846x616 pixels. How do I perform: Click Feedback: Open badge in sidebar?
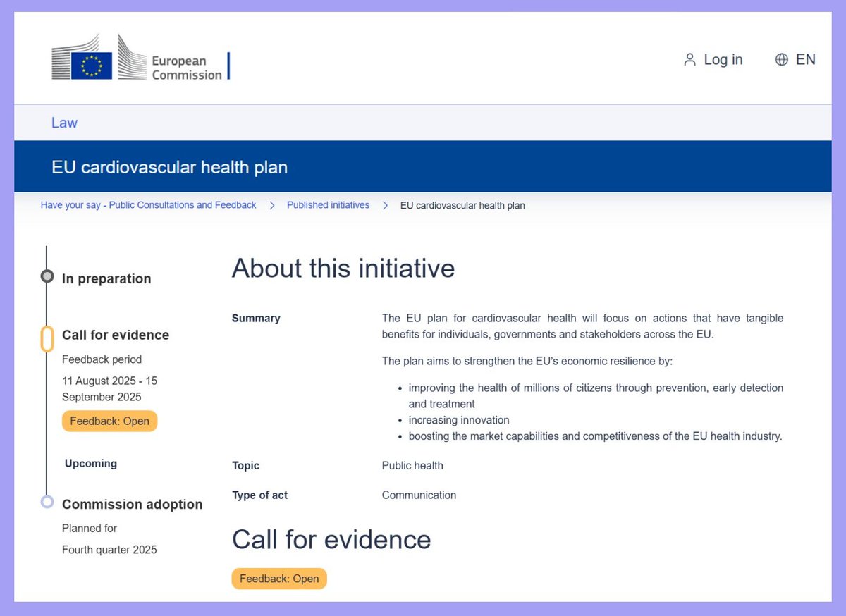click(x=109, y=421)
